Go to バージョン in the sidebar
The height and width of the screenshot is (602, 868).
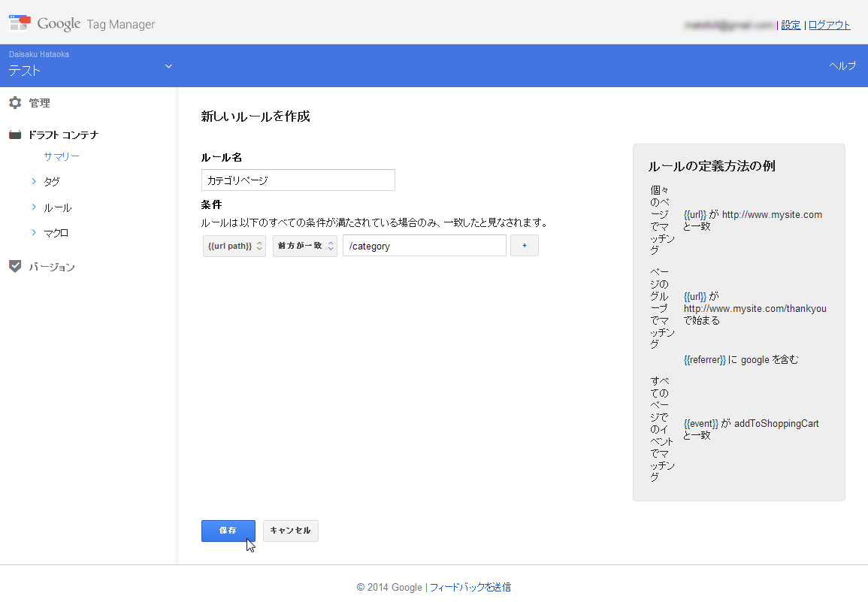pyautogui.click(x=52, y=267)
